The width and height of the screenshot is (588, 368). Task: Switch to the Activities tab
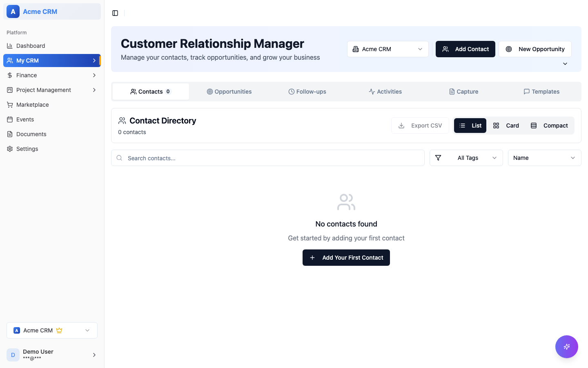point(385,92)
